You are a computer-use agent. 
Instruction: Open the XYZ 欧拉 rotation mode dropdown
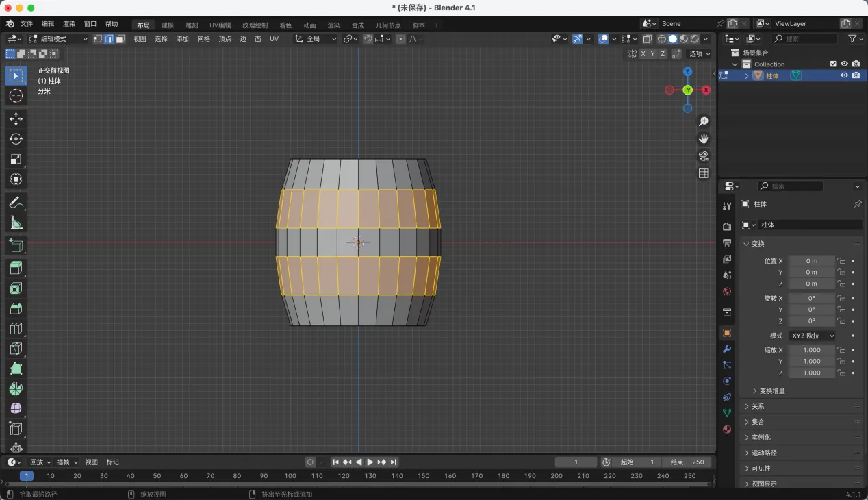point(813,336)
